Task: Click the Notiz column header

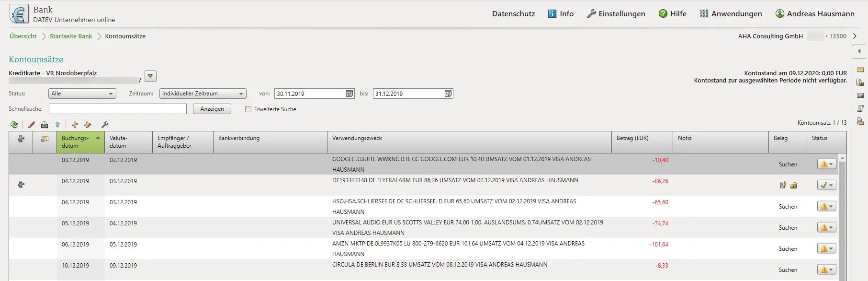Action: click(x=721, y=142)
